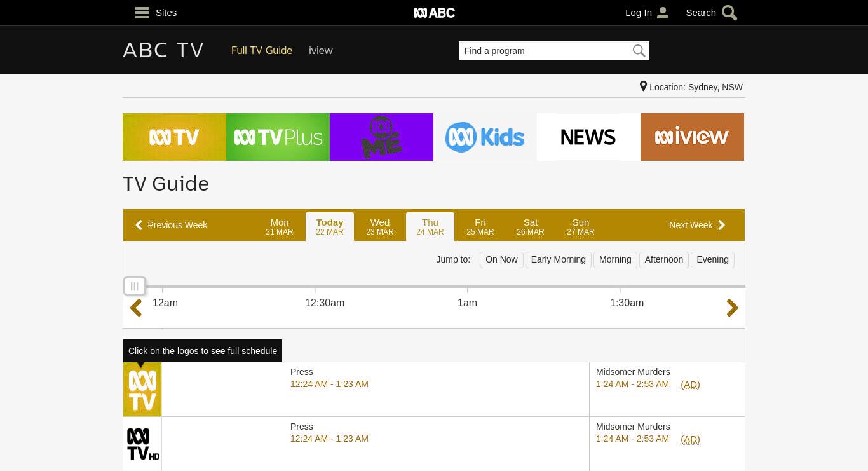Click the ABC TV logo in schedule row
This screenshot has height=471, width=868.
pyautogui.click(x=142, y=390)
